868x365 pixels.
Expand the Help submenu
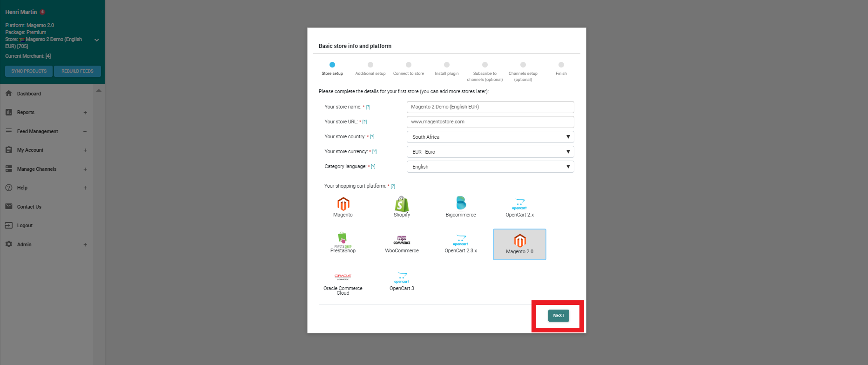[x=85, y=188]
